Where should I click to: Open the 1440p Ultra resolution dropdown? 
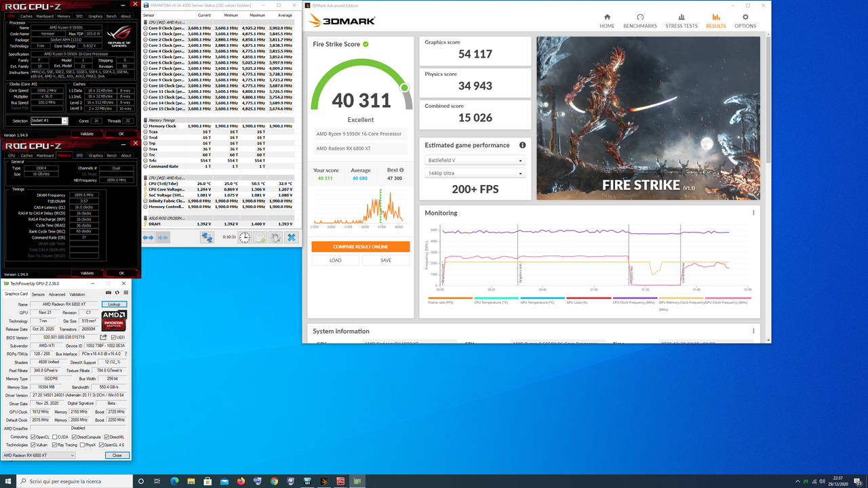[475, 173]
